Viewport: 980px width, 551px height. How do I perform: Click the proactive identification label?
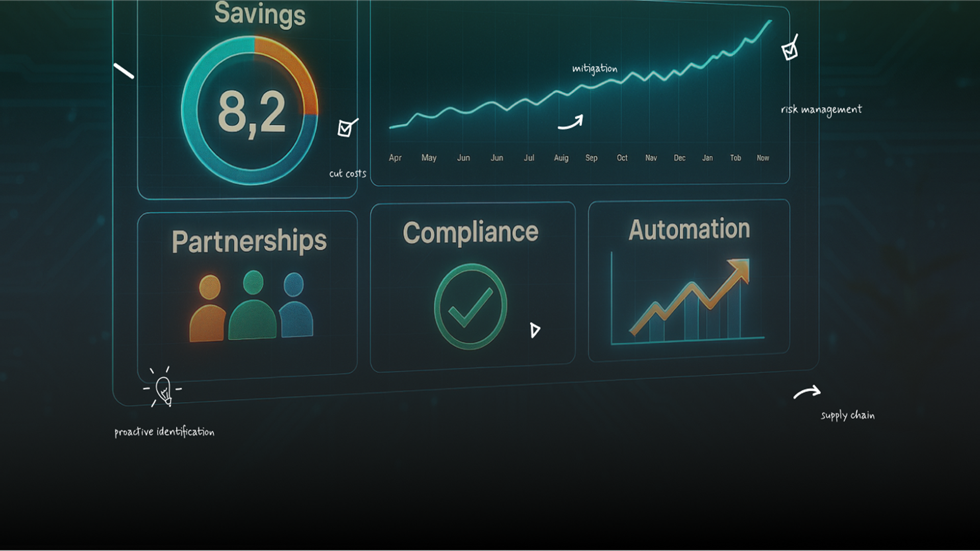(164, 432)
